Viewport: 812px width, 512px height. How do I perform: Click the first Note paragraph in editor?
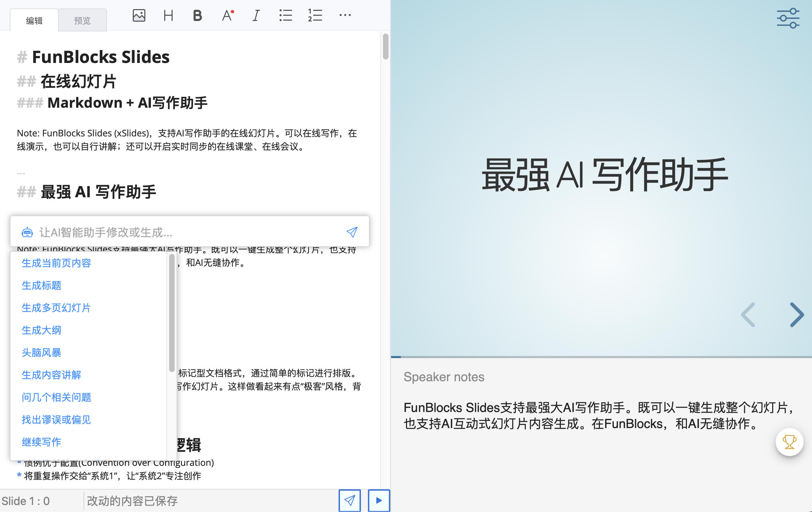click(187, 140)
